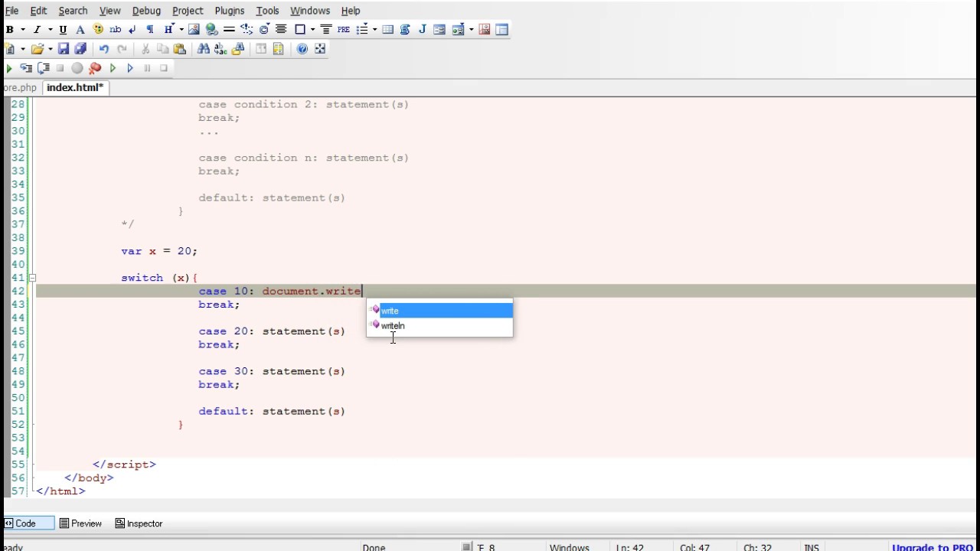
Task: Expand list tag dropdown arrow
Action: [375, 30]
